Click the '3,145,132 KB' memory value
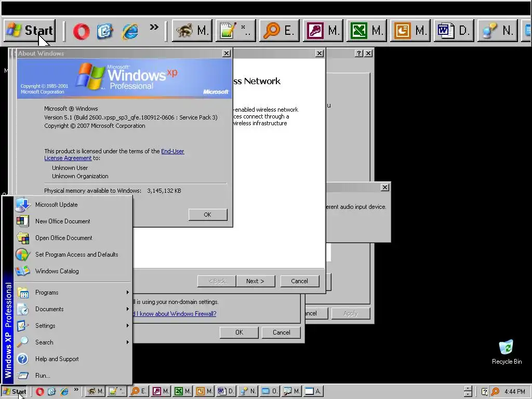The image size is (532, 399). coord(164,191)
